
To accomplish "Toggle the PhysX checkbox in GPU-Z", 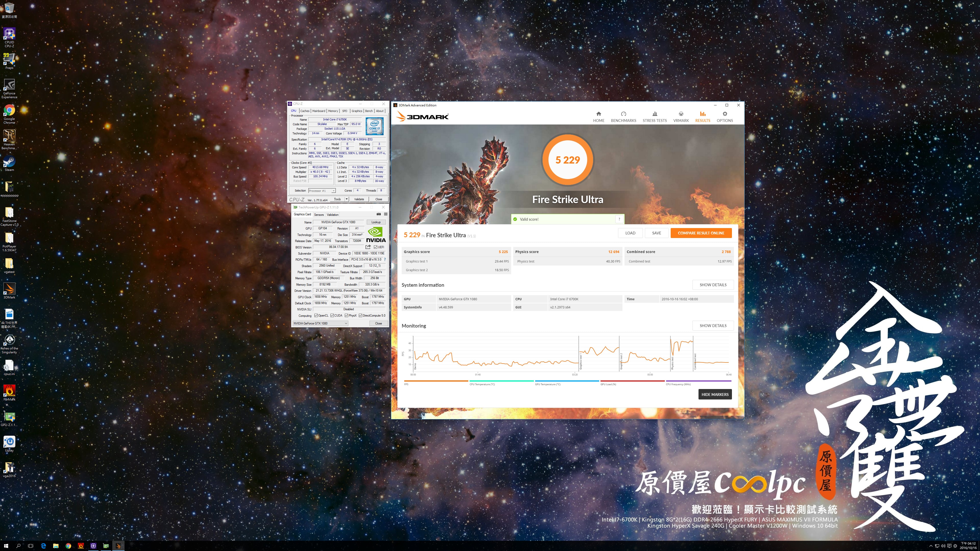I will (x=347, y=315).
